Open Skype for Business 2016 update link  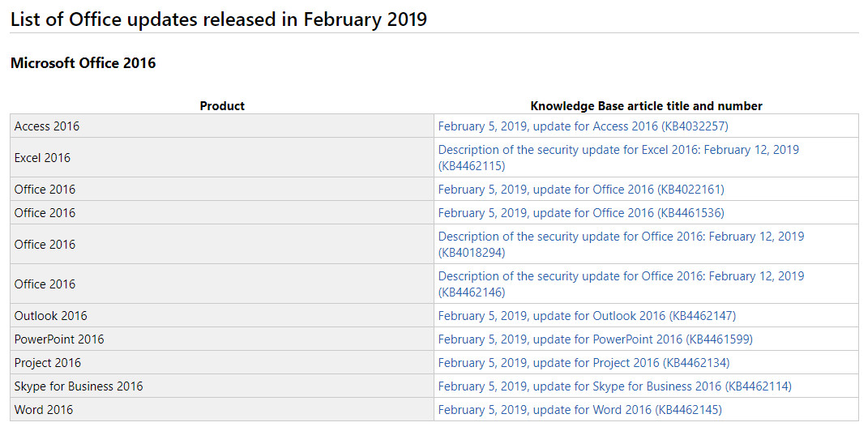[615, 386]
